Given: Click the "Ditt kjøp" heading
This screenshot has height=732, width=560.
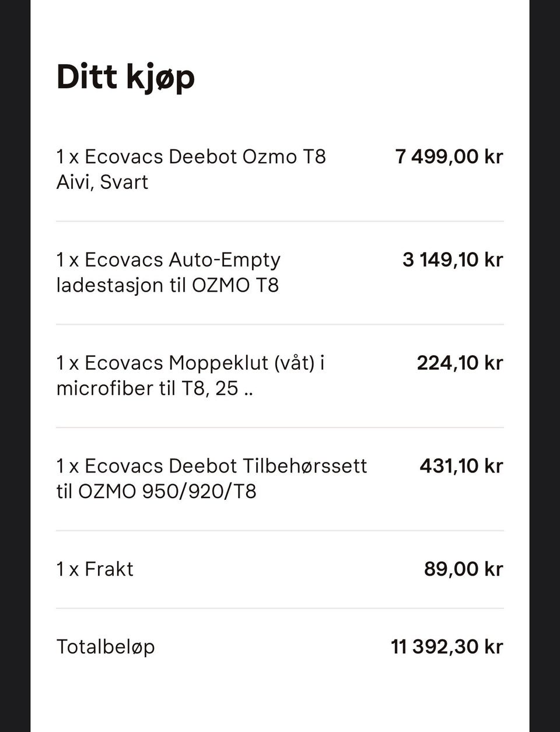Looking at the screenshot, I should [125, 78].
